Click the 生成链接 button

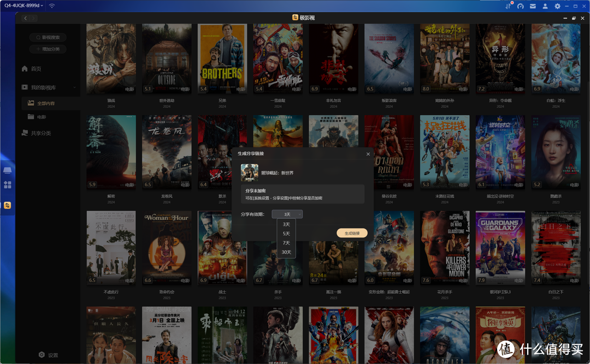click(x=352, y=233)
